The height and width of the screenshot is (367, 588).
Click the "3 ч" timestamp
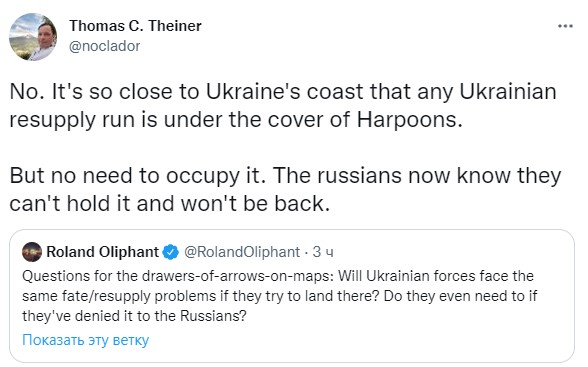(323, 252)
